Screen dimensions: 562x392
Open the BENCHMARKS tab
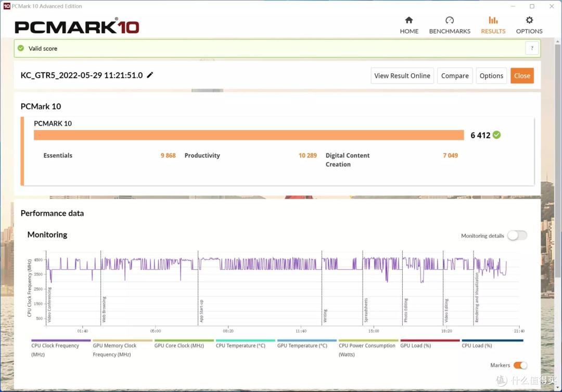(x=450, y=25)
